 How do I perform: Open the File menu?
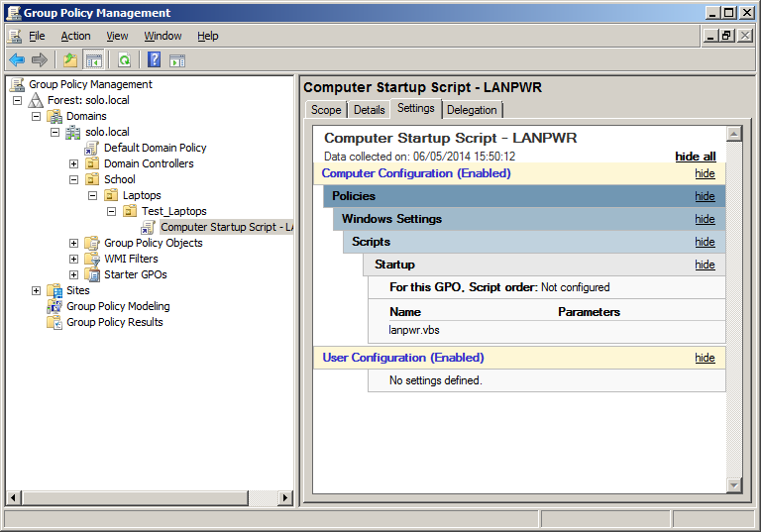tap(37, 36)
